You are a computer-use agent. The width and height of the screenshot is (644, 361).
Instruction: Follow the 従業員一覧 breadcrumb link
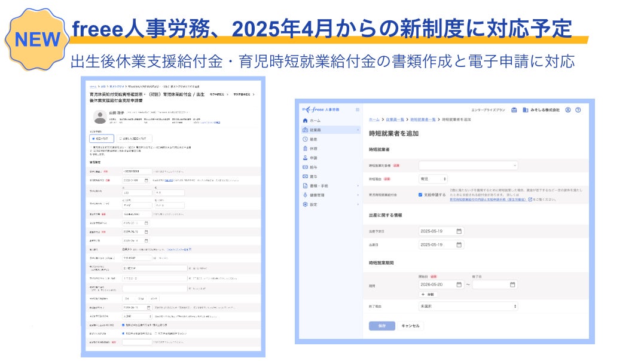click(395, 120)
